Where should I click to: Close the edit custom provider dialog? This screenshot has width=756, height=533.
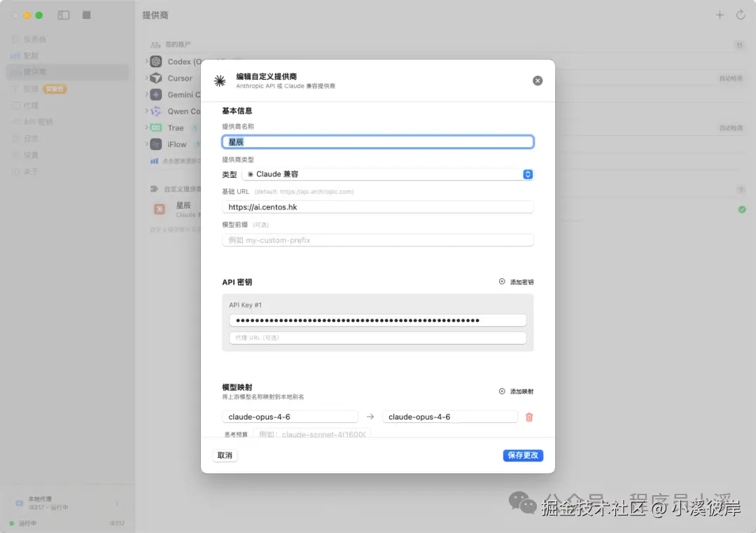click(x=537, y=81)
